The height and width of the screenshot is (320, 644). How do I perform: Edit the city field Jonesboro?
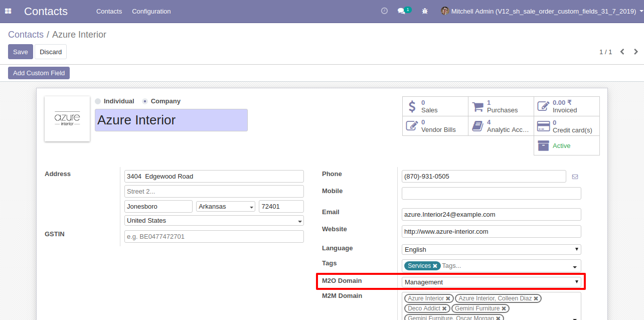158,207
